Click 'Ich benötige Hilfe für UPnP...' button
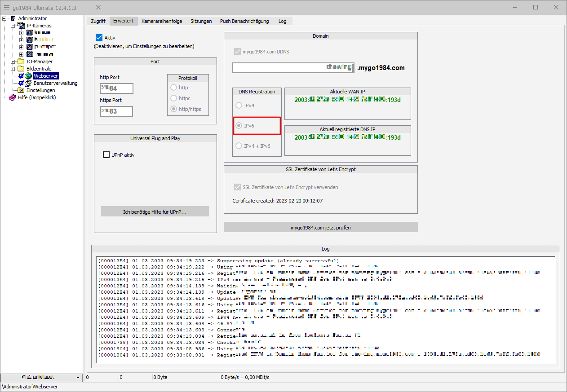 coord(155,211)
